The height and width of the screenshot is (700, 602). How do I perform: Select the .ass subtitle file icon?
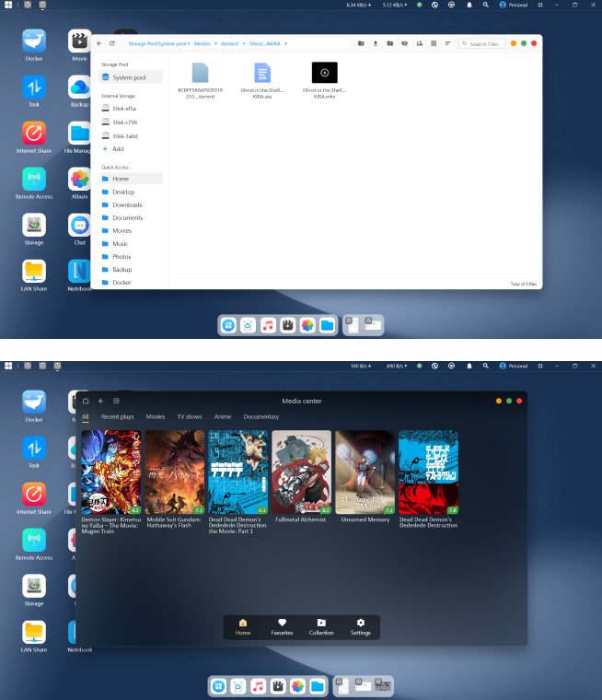(262, 74)
